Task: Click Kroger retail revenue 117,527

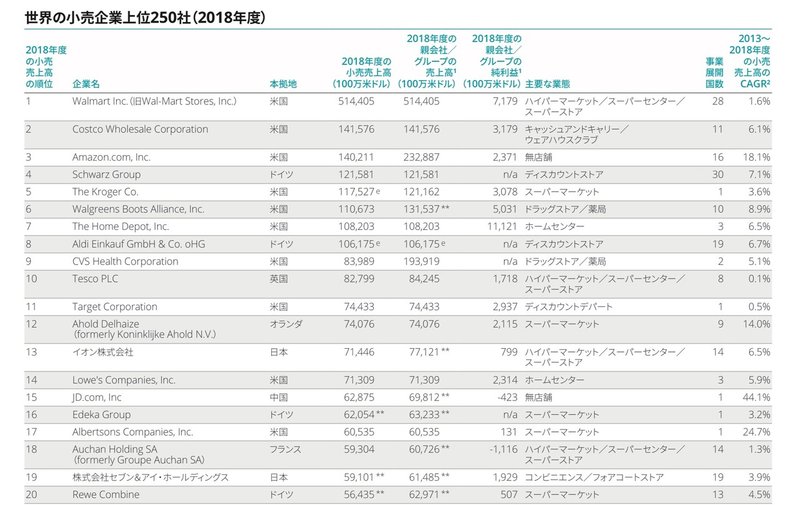Action: (356, 192)
